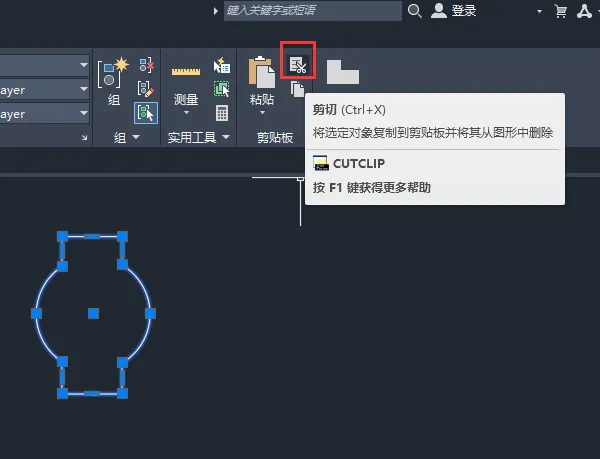
Task: Click the 剪贴板 panel title
Action: (x=275, y=137)
